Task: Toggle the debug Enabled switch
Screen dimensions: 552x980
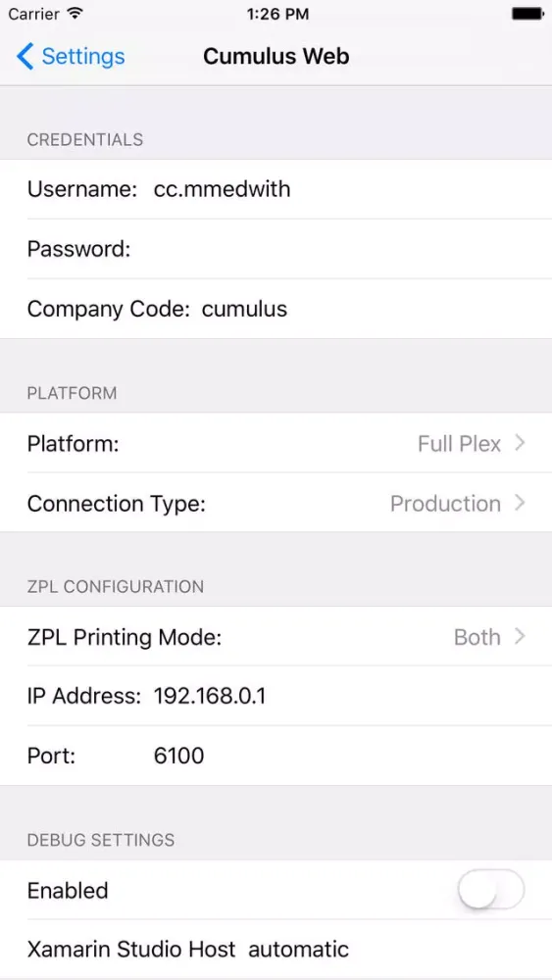Action: [x=491, y=890]
